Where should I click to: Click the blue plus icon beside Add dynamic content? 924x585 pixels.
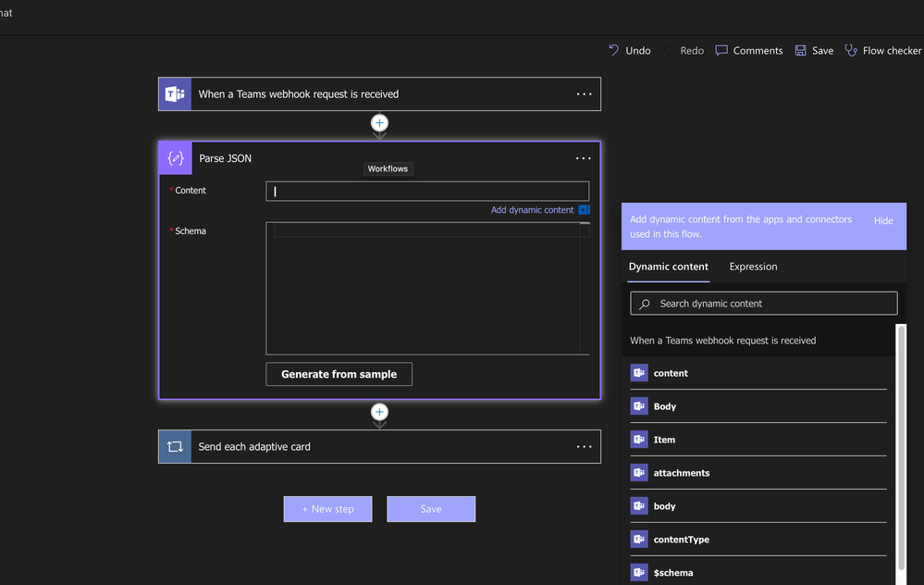(x=584, y=210)
